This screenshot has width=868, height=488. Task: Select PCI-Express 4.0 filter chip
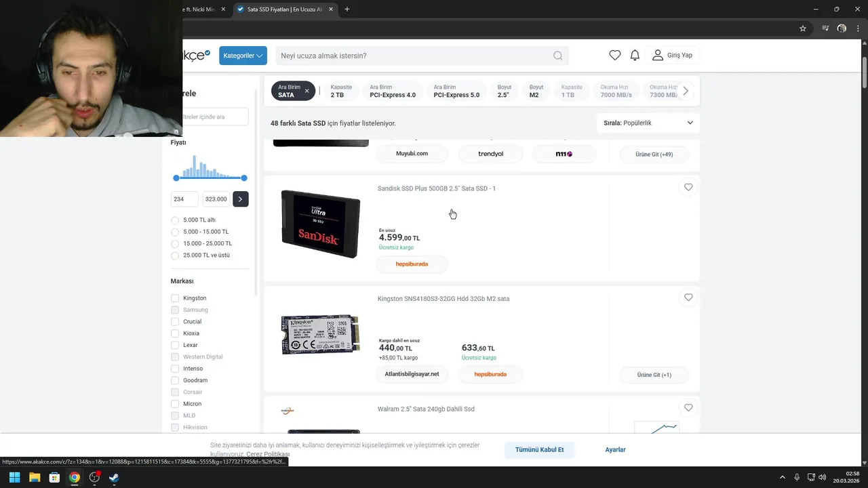pos(393,91)
